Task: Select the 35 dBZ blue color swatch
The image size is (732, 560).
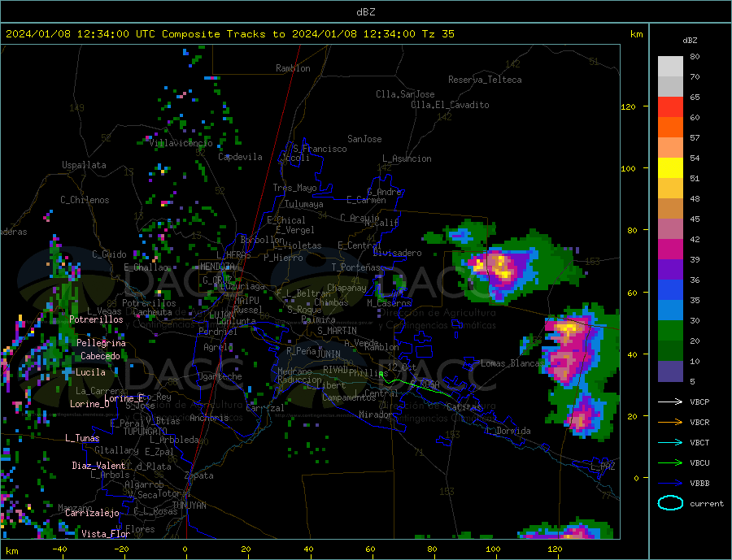Action: pyautogui.click(x=670, y=290)
